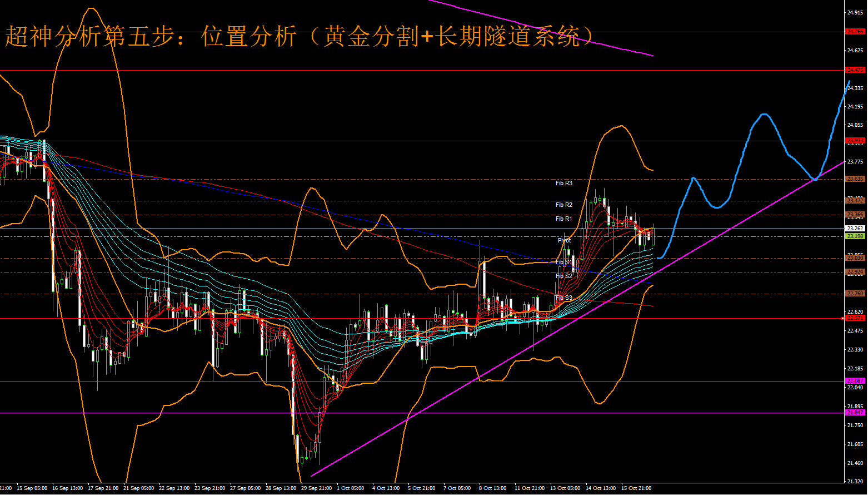Select the Fib R2 label
The image size is (868, 495).
[x=563, y=205]
